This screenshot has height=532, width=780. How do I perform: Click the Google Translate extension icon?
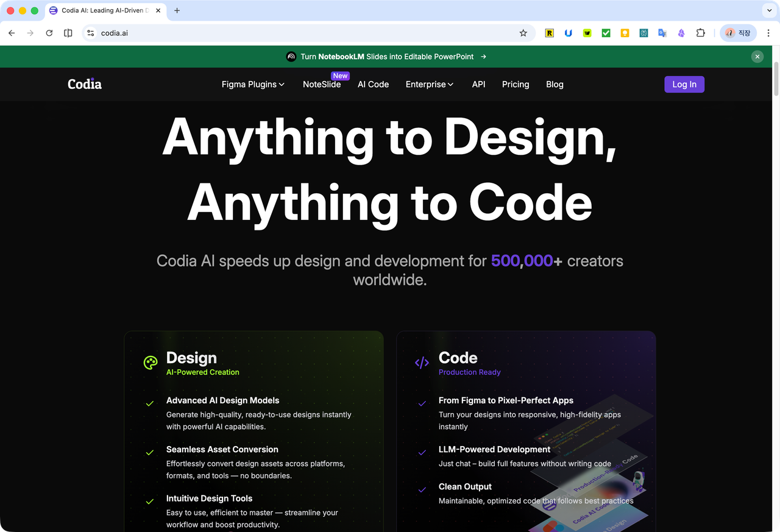(662, 33)
